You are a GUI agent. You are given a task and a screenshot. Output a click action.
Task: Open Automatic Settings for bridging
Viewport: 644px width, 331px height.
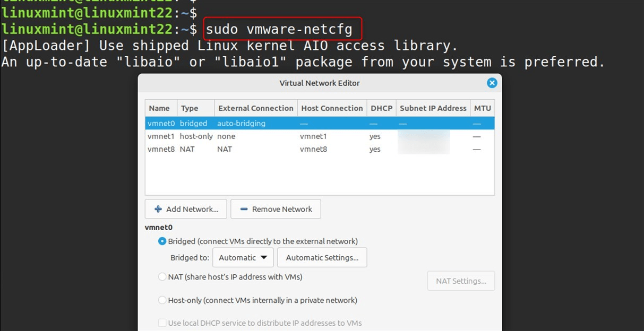[322, 258]
